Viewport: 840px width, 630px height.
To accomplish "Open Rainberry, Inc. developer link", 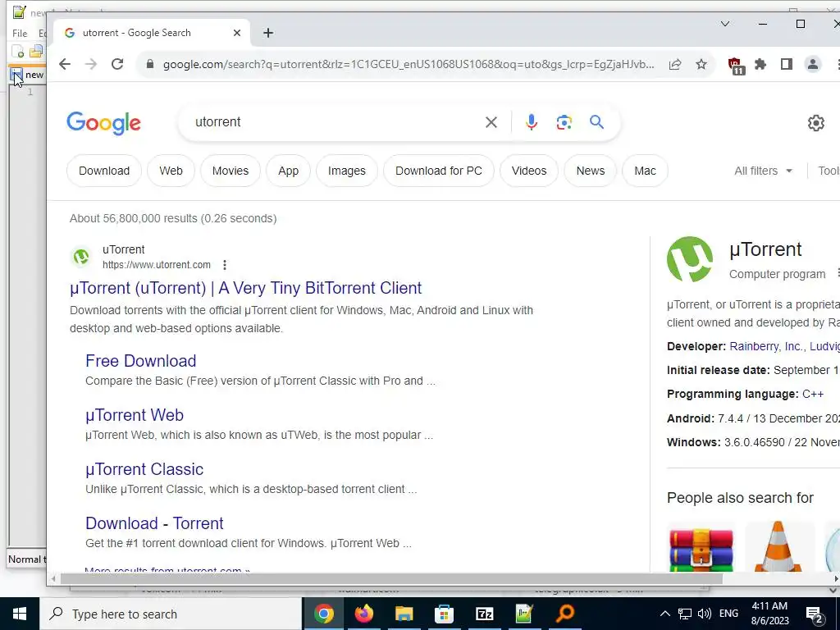I will [767, 347].
